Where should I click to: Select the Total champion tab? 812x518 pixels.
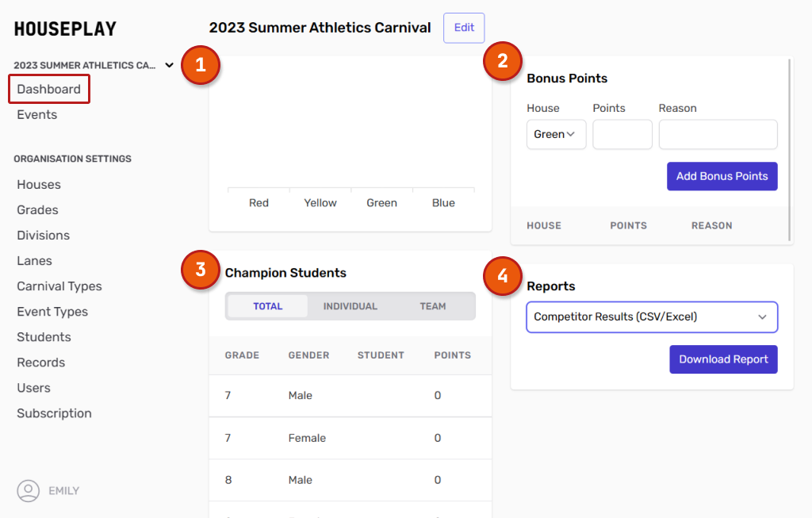267,306
